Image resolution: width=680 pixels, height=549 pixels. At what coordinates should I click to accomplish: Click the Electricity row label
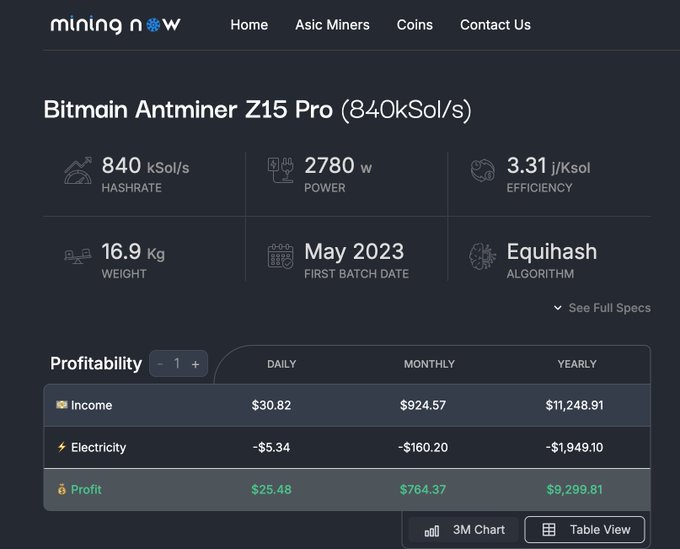point(98,447)
